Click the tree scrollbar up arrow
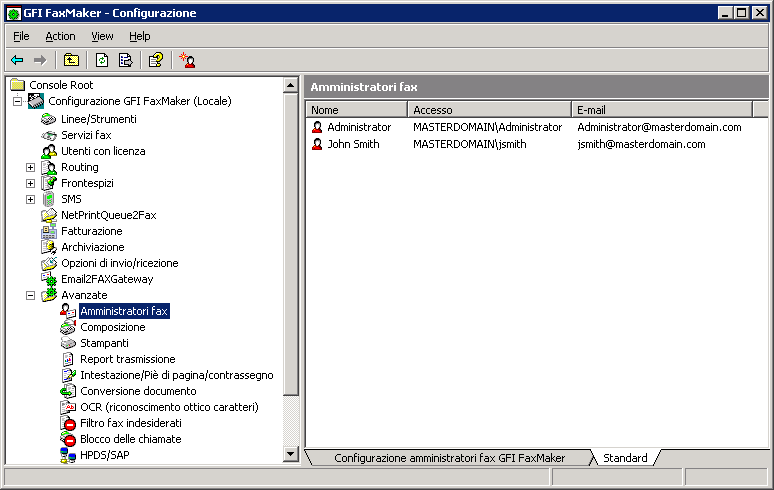The height and width of the screenshot is (490, 774). point(291,85)
